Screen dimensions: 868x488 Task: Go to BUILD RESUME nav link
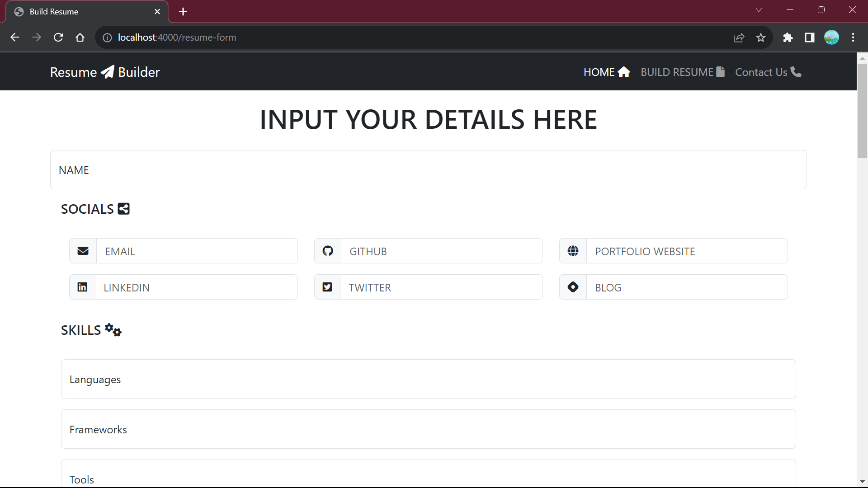click(x=682, y=72)
